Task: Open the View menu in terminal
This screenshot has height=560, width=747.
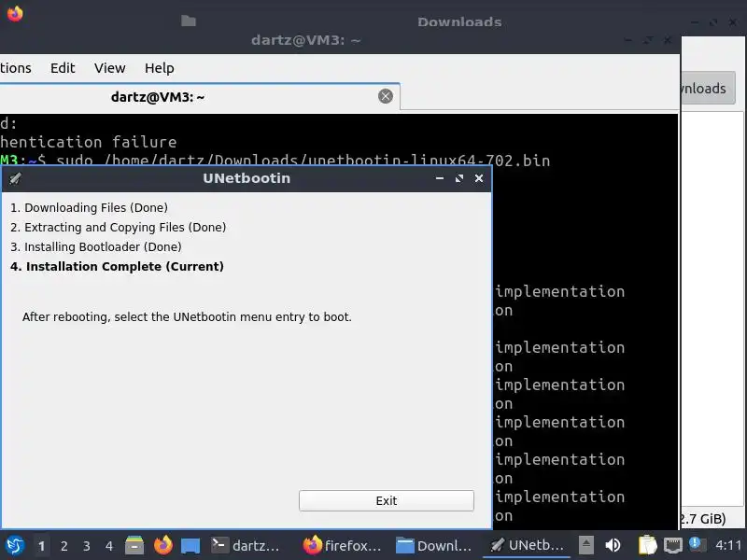Action: point(109,68)
